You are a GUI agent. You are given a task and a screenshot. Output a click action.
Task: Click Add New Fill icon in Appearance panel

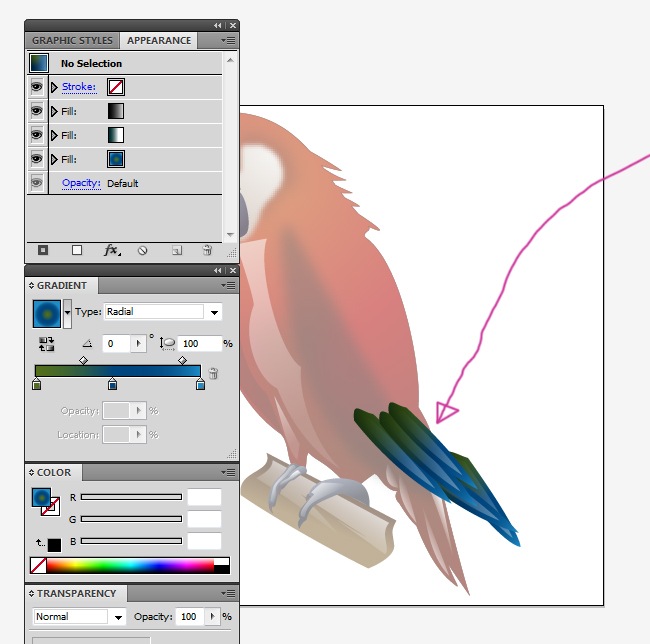pos(77,250)
